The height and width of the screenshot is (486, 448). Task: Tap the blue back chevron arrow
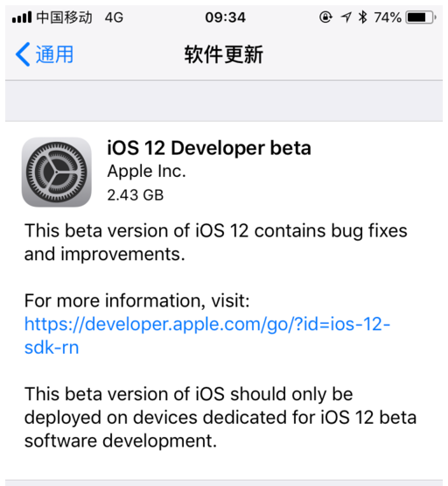click(x=23, y=54)
